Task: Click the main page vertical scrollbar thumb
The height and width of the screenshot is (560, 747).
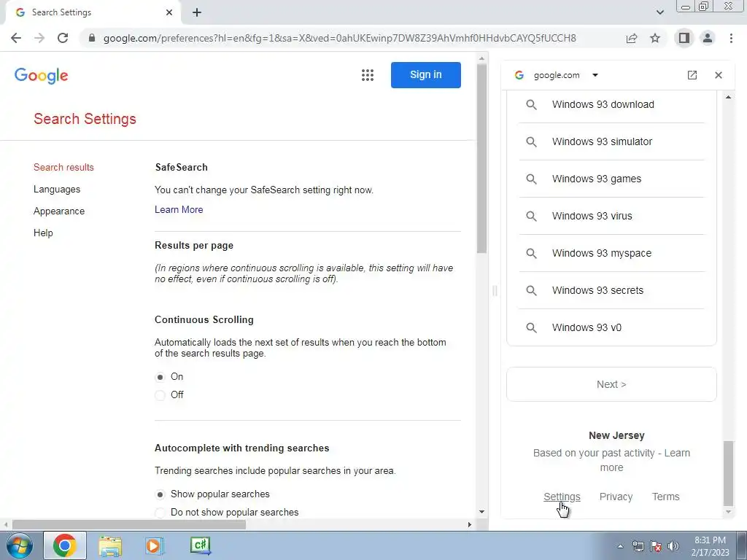Action: coord(481,158)
